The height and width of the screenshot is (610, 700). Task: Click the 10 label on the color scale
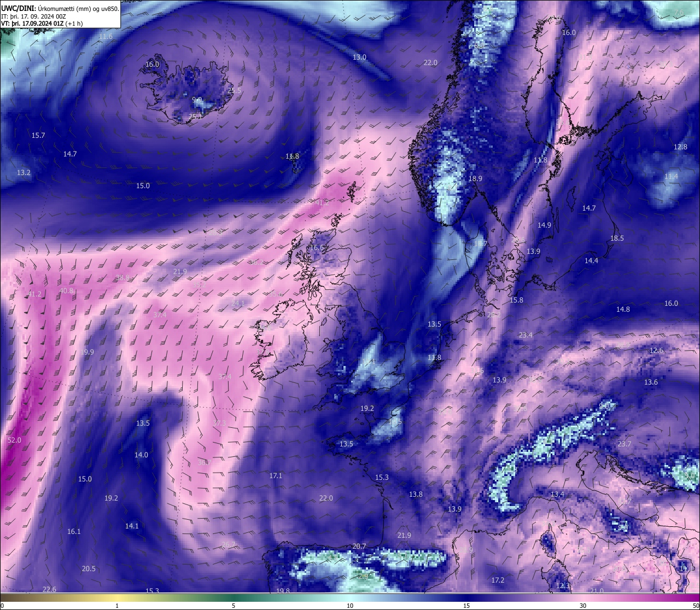pos(350,606)
